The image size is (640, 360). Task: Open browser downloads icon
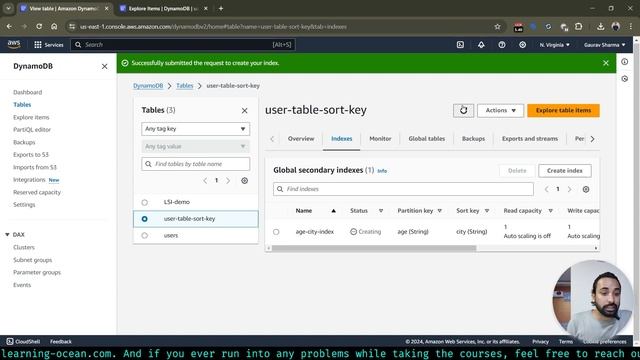(x=600, y=27)
